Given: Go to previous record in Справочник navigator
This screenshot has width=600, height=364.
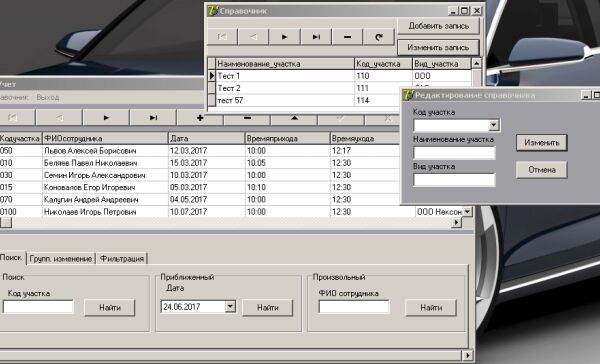Looking at the screenshot, I should coord(253,37).
